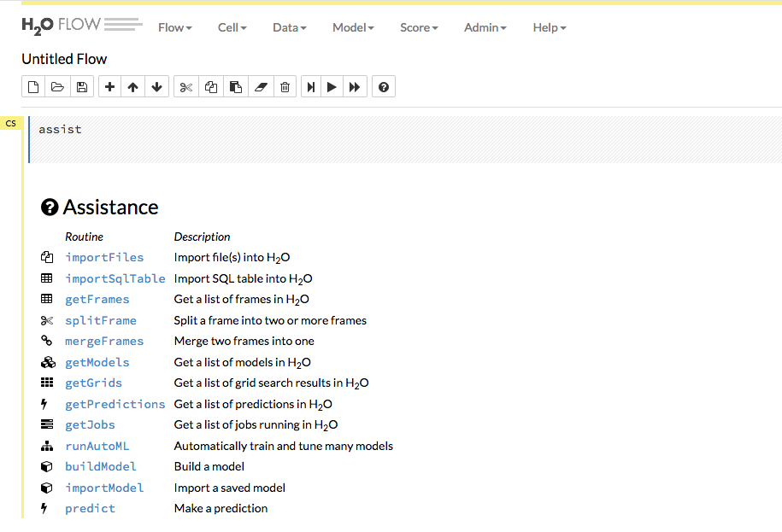Click the 'Merge two frames into one' description

coord(244,341)
